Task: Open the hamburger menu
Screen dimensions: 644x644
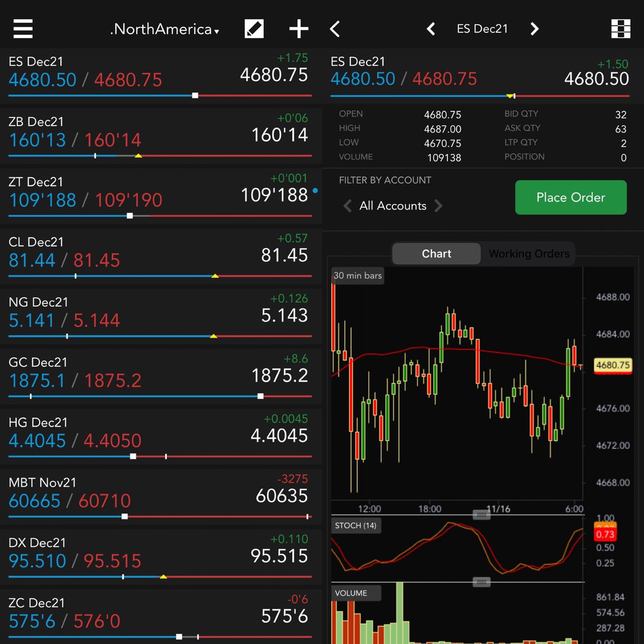Action: pos(23,28)
